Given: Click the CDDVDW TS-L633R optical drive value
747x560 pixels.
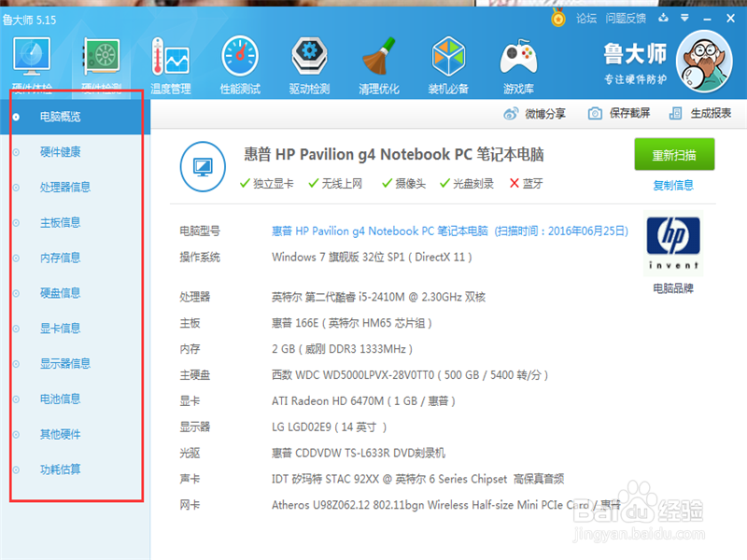Looking at the screenshot, I should [x=359, y=453].
